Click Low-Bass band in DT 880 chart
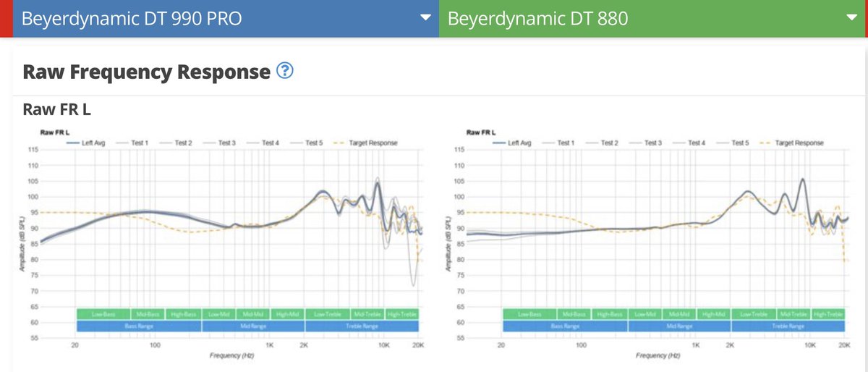 point(529,314)
